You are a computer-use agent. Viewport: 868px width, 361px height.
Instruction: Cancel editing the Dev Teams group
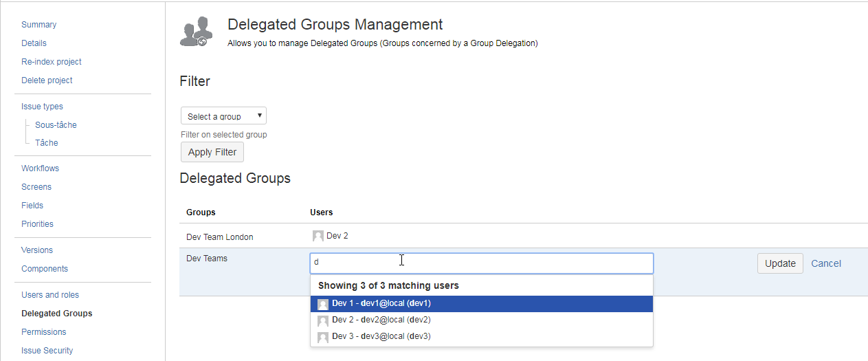(x=825, y=263)
